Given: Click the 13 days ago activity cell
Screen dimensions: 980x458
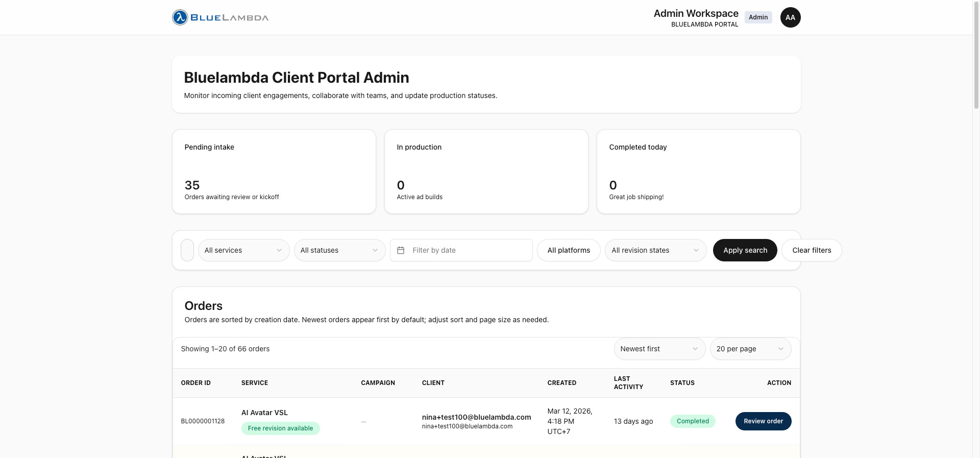Looking at the screenshot, I should [633, 421].
